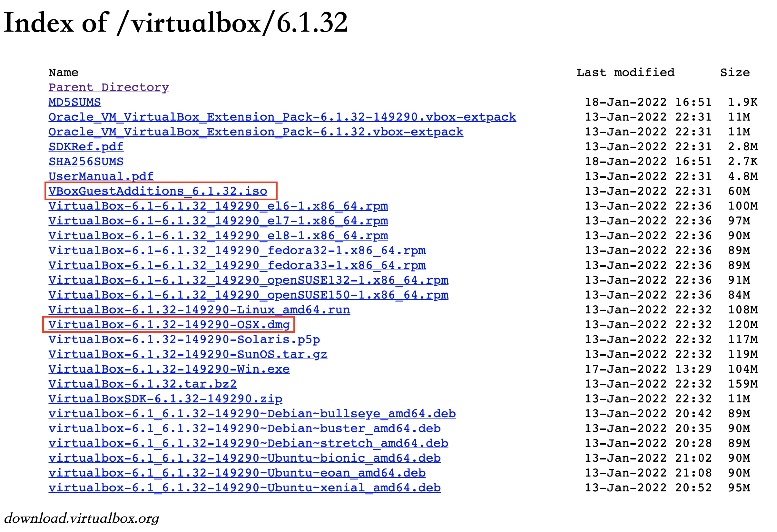Open the Parent Directory link

(109, 87)
